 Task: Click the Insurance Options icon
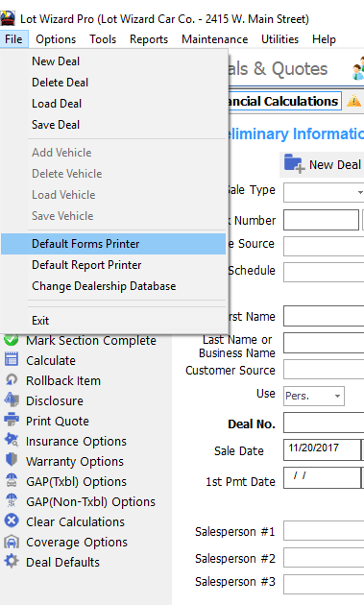coord(12,440)
